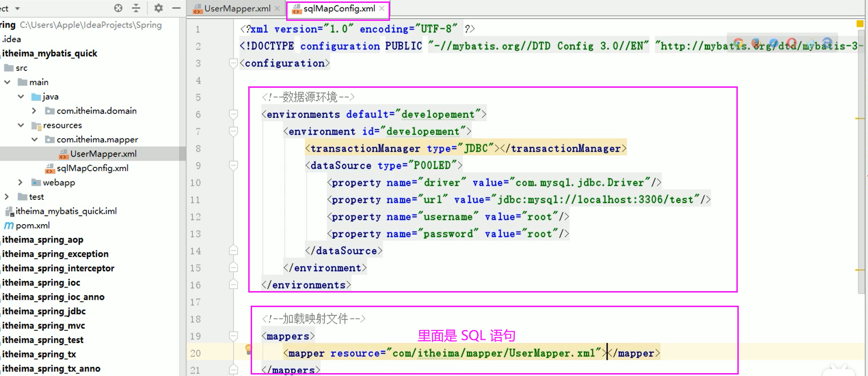Screen dimensions: 868x376
Task: Select the itheima_spring_ioc_anno module
Action: point(53,297)
